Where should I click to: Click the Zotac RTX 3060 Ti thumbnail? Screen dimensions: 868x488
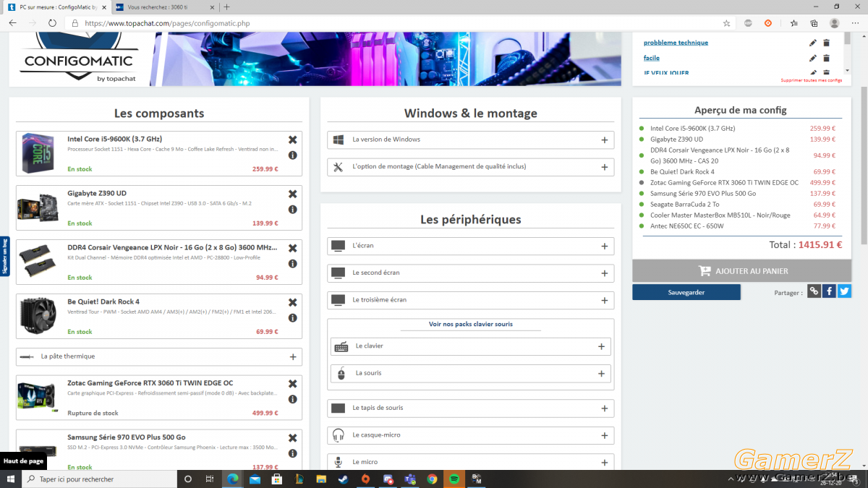(x=38, y=397)
